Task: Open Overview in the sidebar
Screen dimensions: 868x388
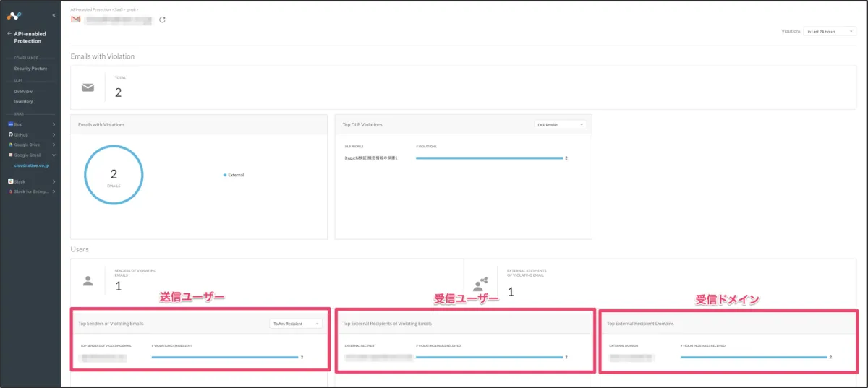Action: tap(23, 92)
